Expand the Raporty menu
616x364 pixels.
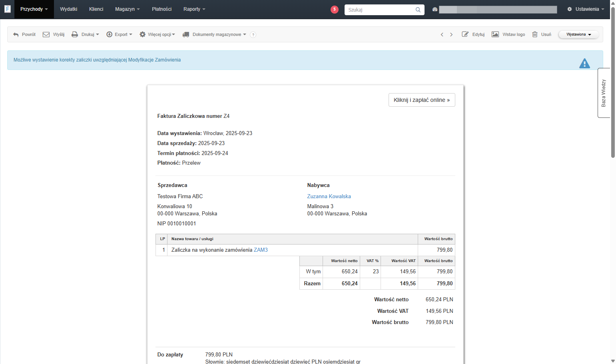(x=194, y=9)
